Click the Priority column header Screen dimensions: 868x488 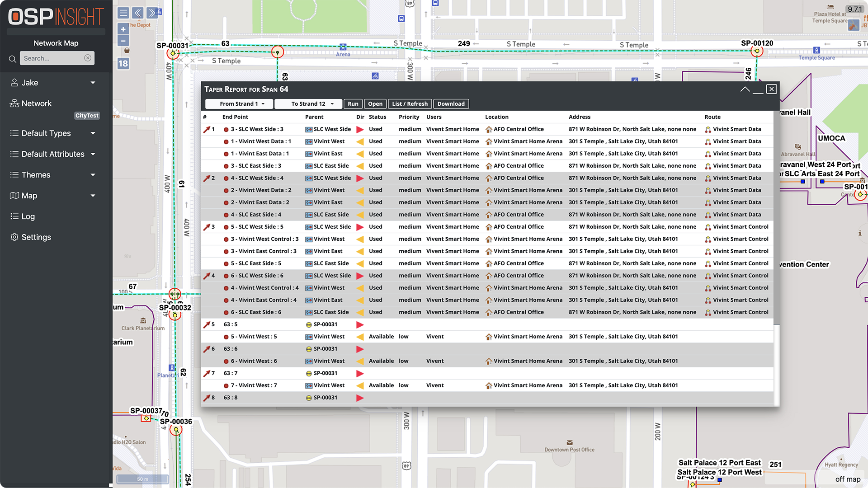coord(409,117)
